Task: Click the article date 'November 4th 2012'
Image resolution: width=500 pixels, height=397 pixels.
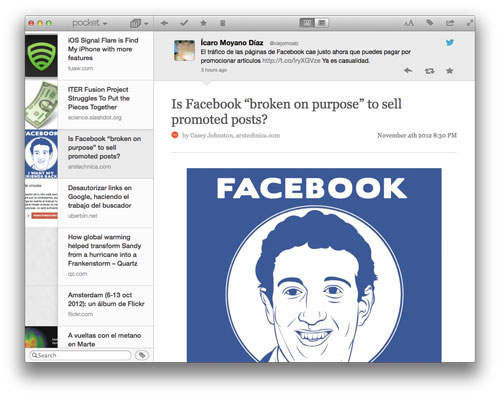Action: 417,135
